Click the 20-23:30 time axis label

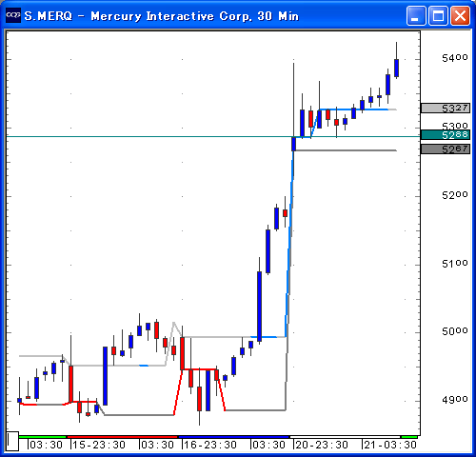point(322,445)
